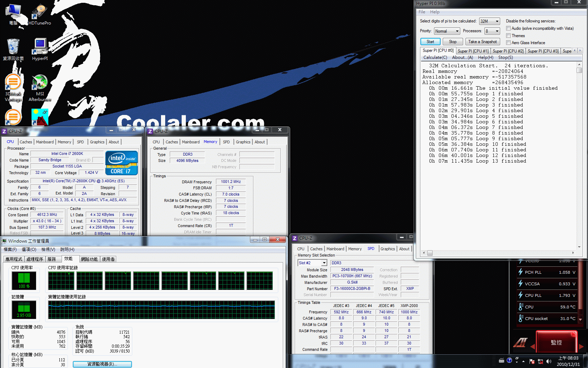Open the 資源回收筒 Recycle Bin icon
This screenshot has width=588, height=368.
pyautogui.click(x=13, y=49)
